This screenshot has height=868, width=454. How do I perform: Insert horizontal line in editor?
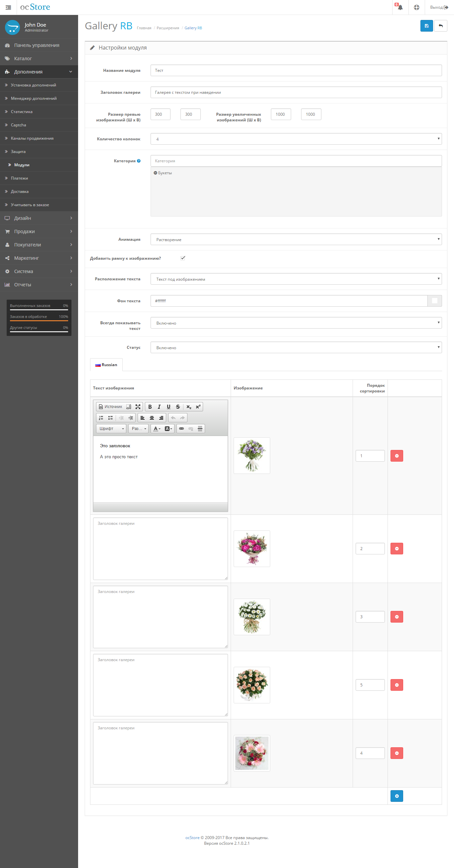point(200,429)
